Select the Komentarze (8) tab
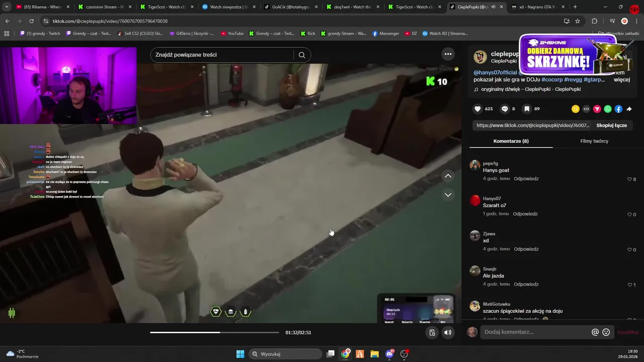The height and width of the screenshot is (362, 644). (511, 141)
